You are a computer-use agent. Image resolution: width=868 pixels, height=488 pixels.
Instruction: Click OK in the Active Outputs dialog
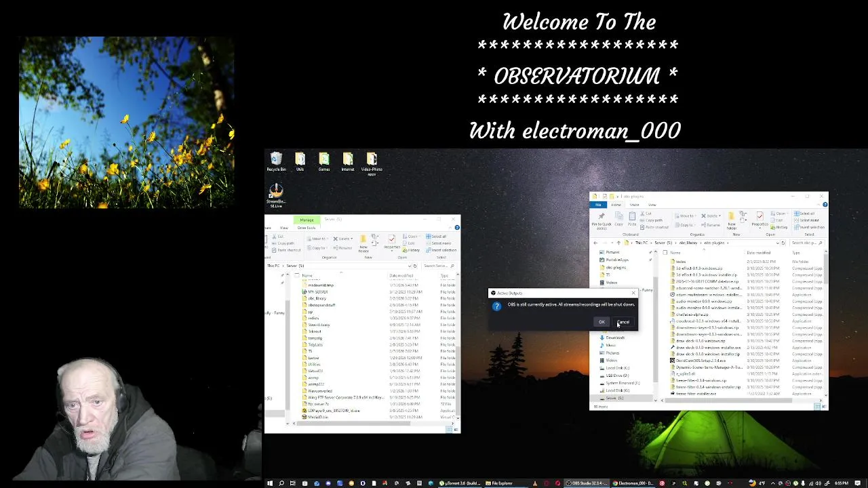(x=601, y=322)
